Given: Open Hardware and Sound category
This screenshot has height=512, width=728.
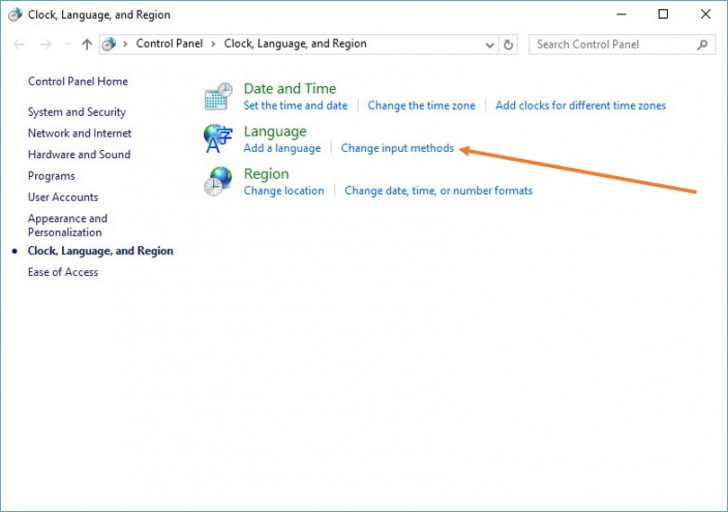Looking at the screenshot, I should tap(79, 155).
